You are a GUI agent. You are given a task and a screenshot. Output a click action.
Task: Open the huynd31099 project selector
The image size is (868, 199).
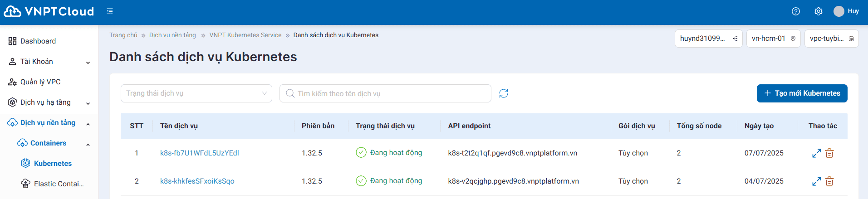(708, 39)
